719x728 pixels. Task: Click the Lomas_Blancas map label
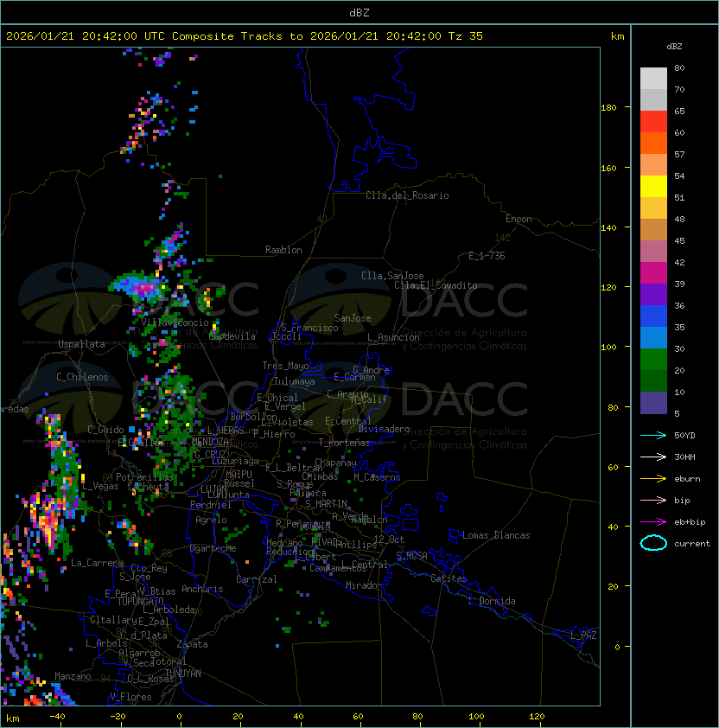point(496,535)
